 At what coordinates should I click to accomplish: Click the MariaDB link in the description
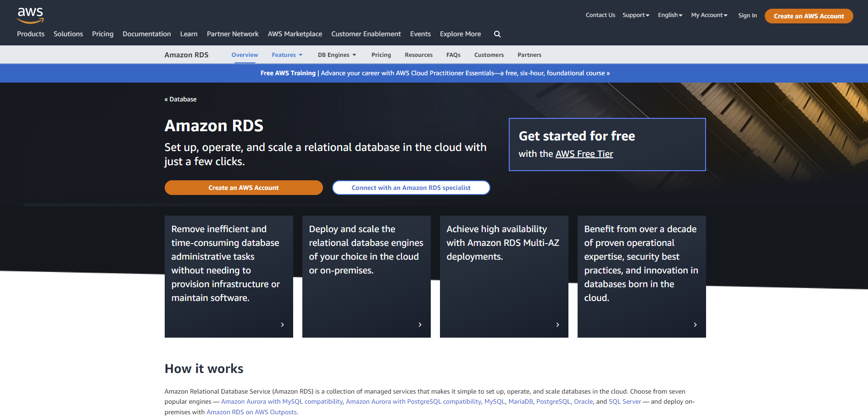(521, 401)
